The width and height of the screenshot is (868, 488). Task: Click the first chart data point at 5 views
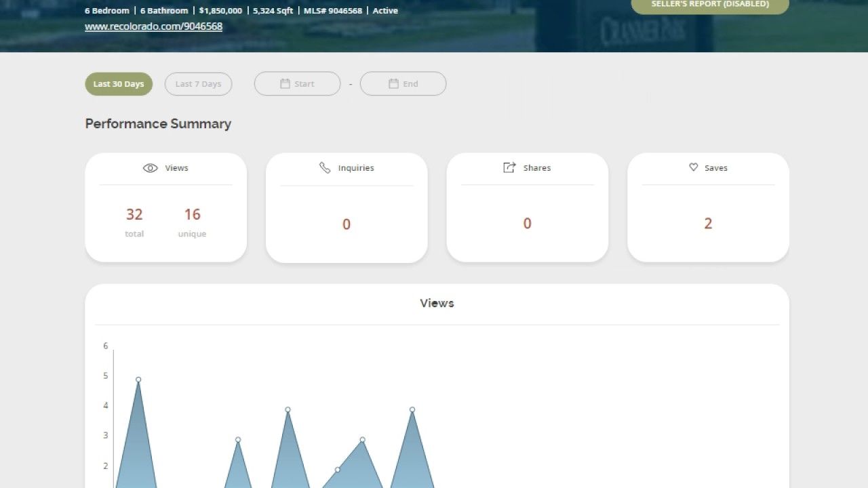point(138,380)
